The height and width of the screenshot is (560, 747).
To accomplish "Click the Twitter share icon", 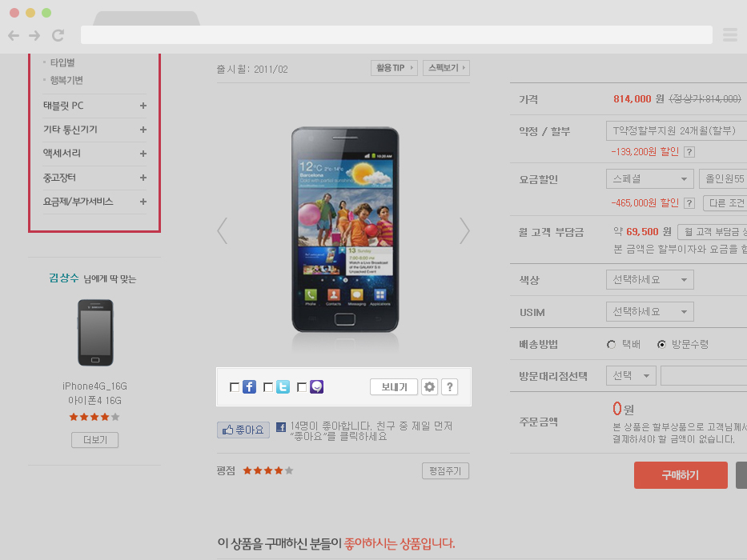I will point(283,386).
